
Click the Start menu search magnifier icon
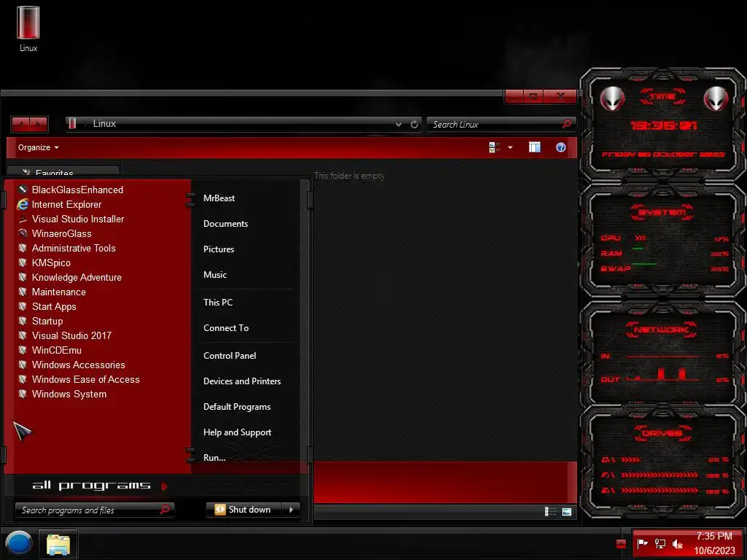[165, 510]
